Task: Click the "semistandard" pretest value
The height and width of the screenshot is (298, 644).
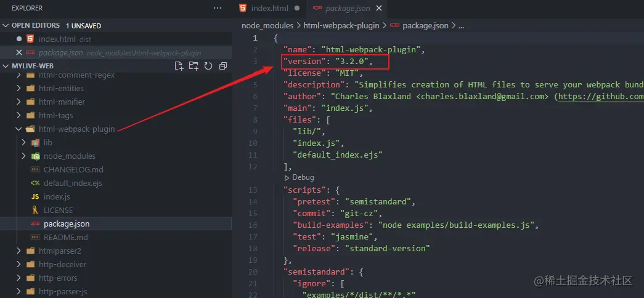Action: pos(378,202)
